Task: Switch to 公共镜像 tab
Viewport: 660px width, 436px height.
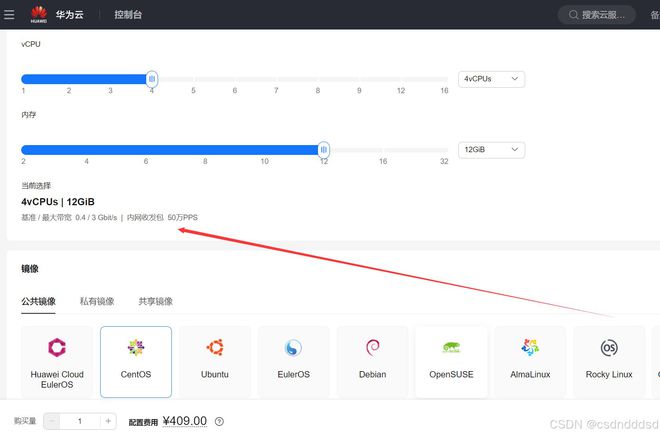Action: [38, 301]
